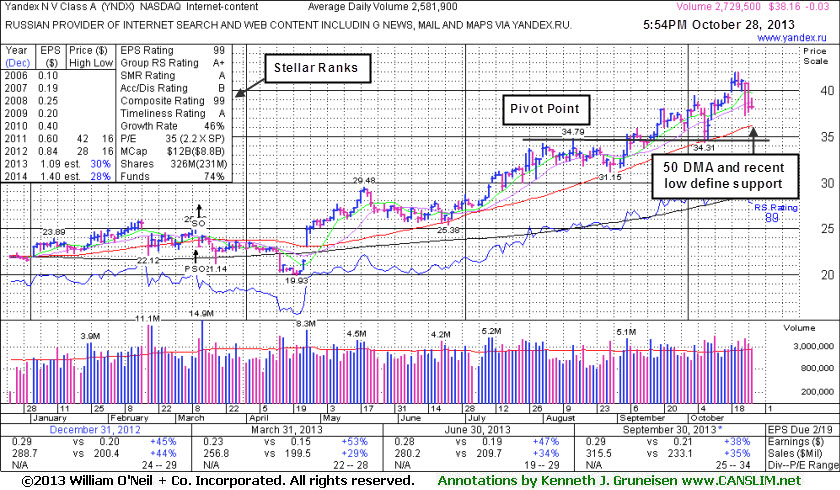Click the blue RS Rating 89 label
Viewport: 840px width, 490px height.
[x=776, y=213]
